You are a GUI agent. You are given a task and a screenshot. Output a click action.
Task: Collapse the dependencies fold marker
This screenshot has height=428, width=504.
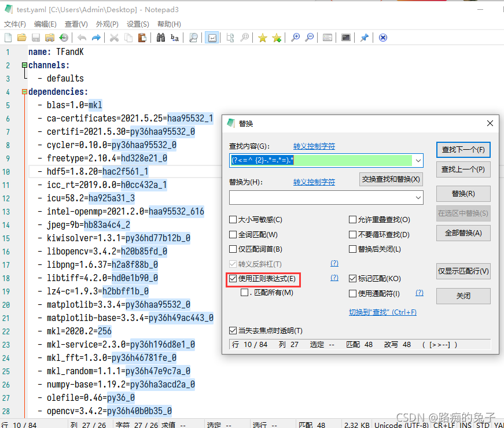click(24, 92)
